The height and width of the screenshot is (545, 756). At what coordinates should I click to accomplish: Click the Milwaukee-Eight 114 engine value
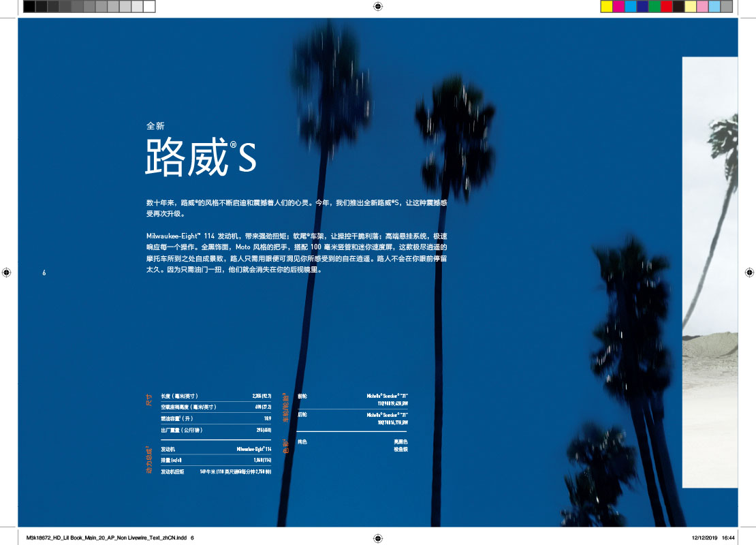254,449
